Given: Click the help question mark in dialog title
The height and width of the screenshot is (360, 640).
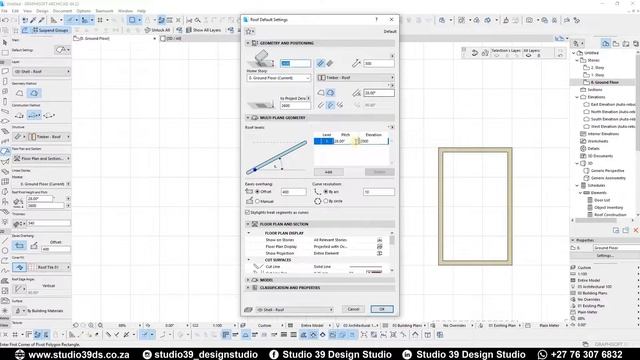Looking at the screenshot, I should pyautogui.click(x=376, y=19).
